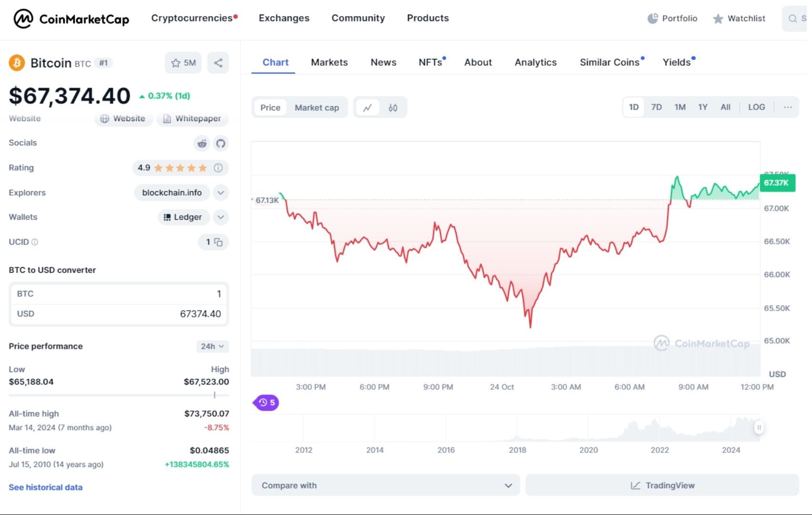Open the Community menu
Viewport: 812px width, 515px height.
358,18
